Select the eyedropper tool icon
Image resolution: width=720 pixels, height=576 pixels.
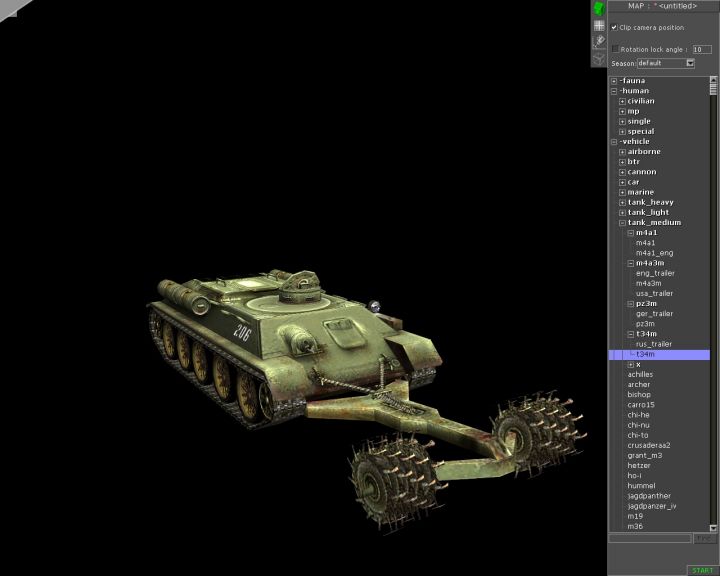598,41
